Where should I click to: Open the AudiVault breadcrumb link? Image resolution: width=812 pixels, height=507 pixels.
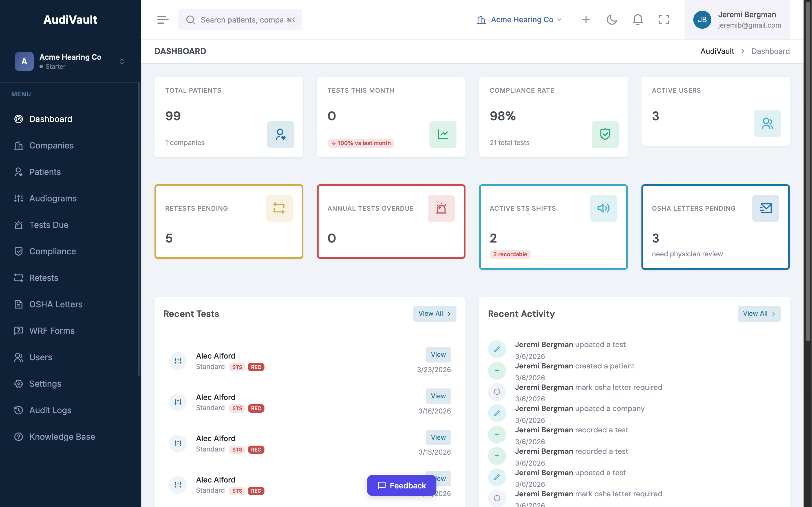[717, 51]
